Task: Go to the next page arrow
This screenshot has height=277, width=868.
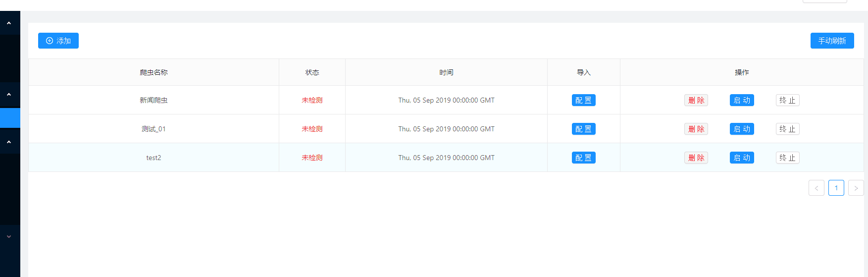Action: tap(856, 188)
